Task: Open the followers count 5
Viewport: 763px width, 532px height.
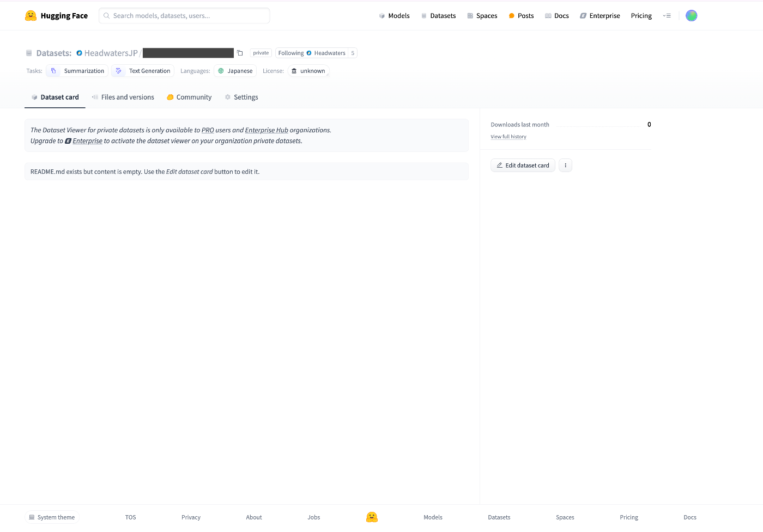Action: (353, 53)
